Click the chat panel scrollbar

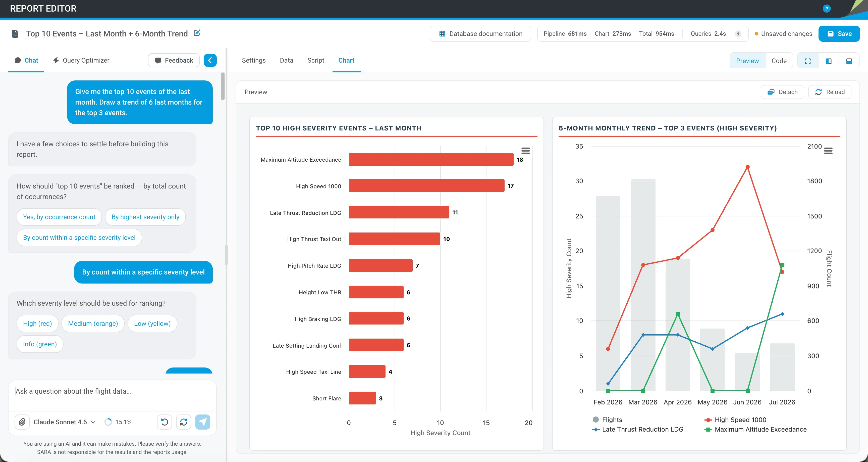[223, 86]
